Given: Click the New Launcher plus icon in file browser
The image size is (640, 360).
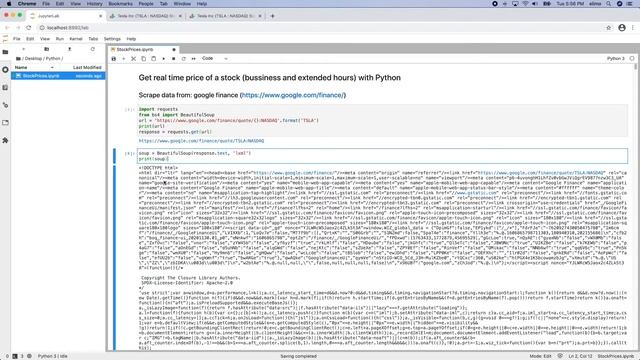Looking at the screenshot, I should pyautogui.click(x=23, y=49).
